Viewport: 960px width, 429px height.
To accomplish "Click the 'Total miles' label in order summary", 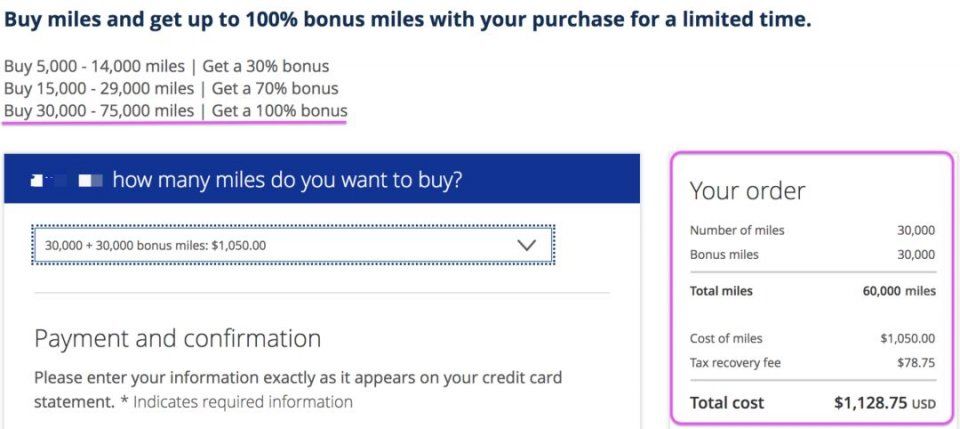I will tap(721, 291).
